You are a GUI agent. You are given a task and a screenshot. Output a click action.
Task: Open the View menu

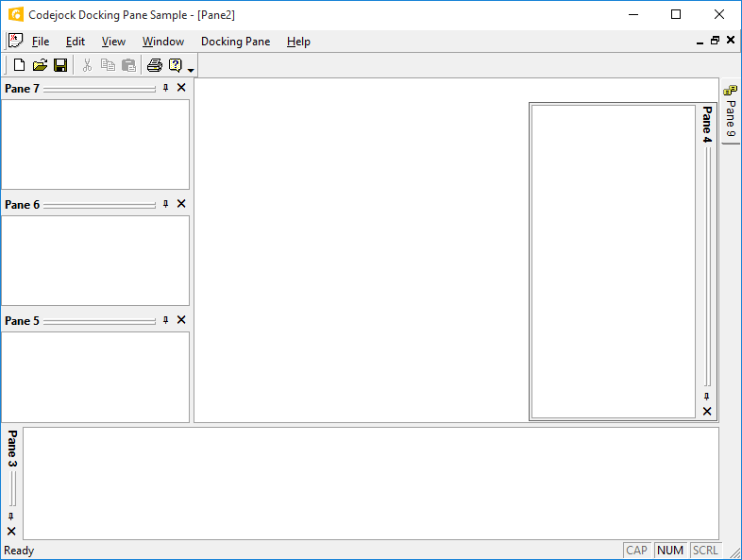click(x=113, y=42)
